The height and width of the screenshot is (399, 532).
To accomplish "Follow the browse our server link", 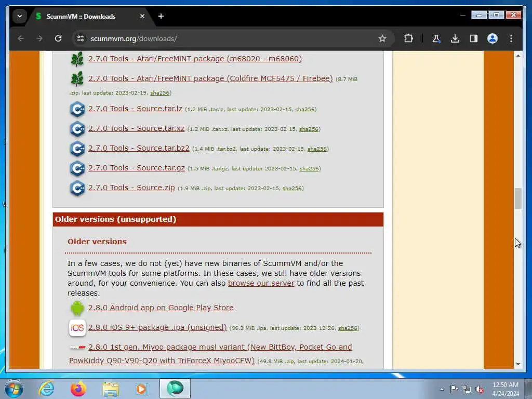I will point(261,283).
